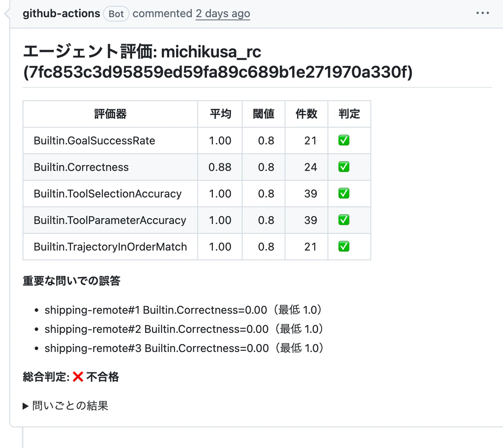Click the Bot label badge
Screen dimensions: 503x448
pos(116,14)
